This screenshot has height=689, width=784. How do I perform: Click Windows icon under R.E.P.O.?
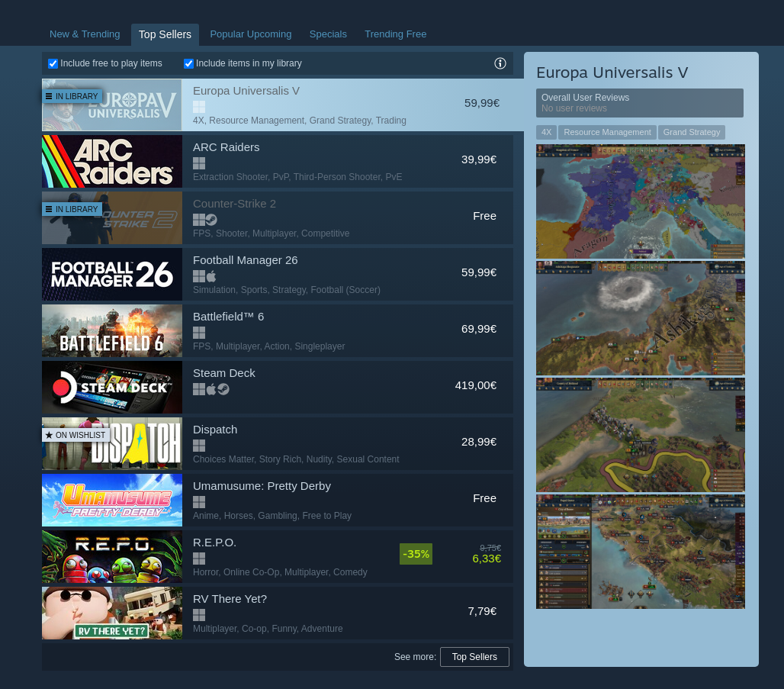pyautogui.click(x=199, y=559)
